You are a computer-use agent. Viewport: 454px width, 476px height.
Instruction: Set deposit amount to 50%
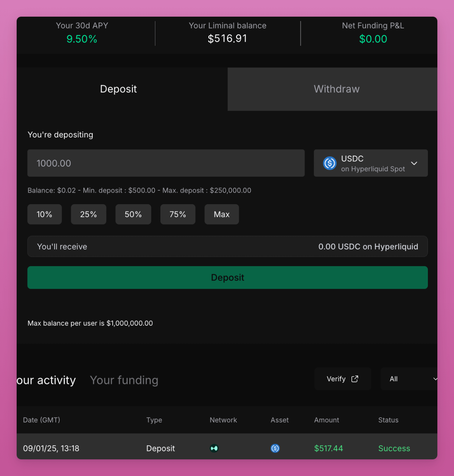click(133, 214)
